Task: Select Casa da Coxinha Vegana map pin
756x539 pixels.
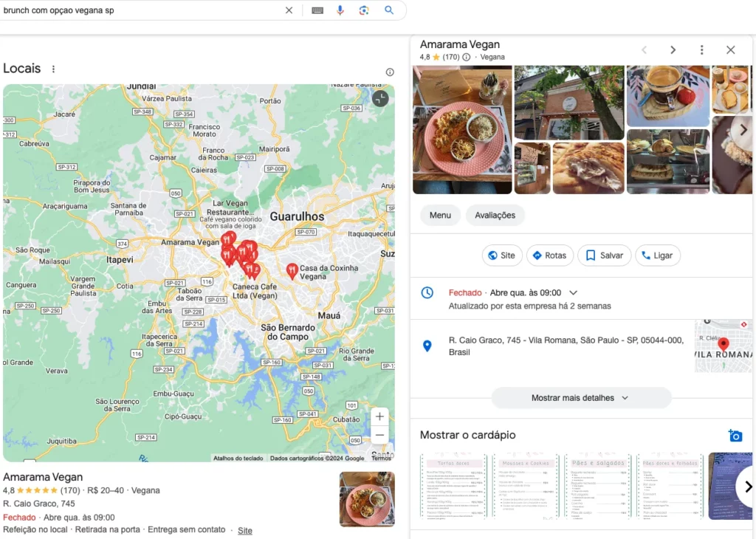Action: coord(292,271)
